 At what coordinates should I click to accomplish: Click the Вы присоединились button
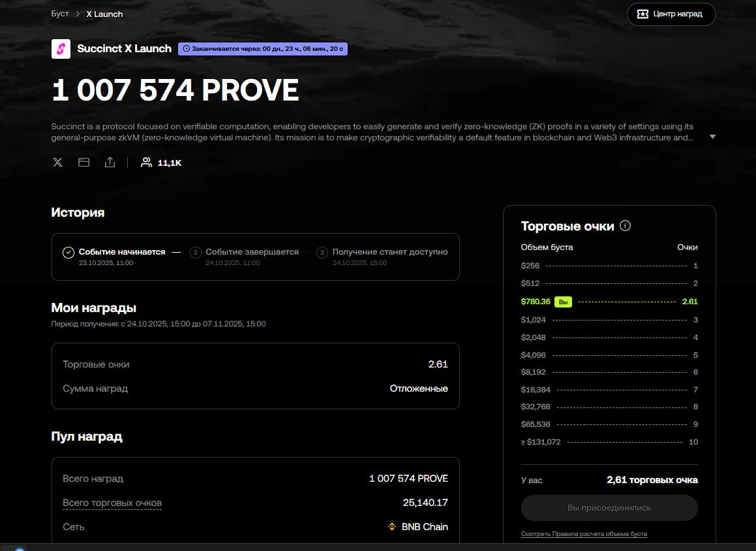tap(609, 508)
